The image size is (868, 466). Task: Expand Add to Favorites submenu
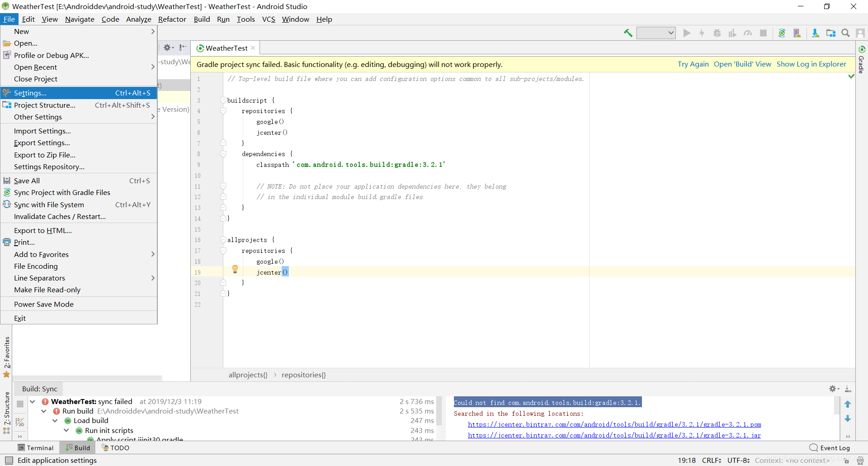[x=79, y=254]
